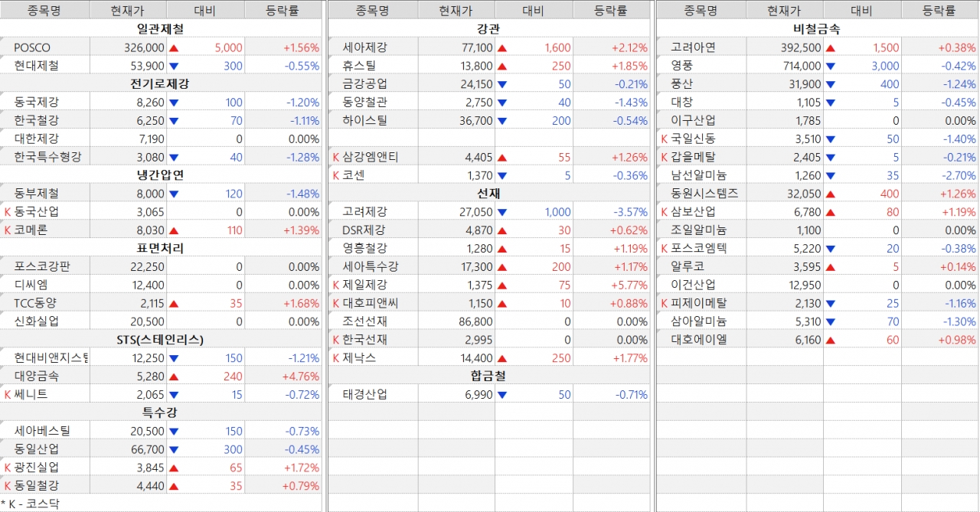Select the POSCO stock row name
Image resolution: width=980 pixels, height=512 pixels.
coord(32,47)
